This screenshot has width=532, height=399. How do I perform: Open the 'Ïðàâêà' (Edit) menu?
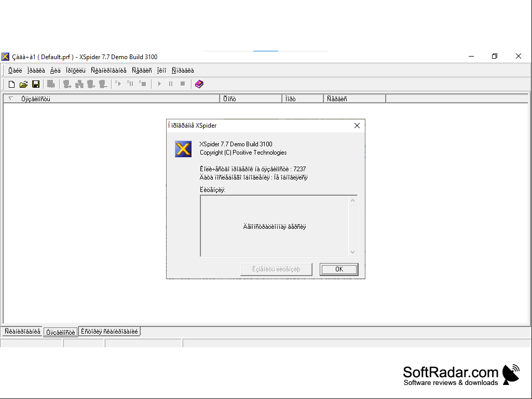pyautogui.click(x=36, y=70)
